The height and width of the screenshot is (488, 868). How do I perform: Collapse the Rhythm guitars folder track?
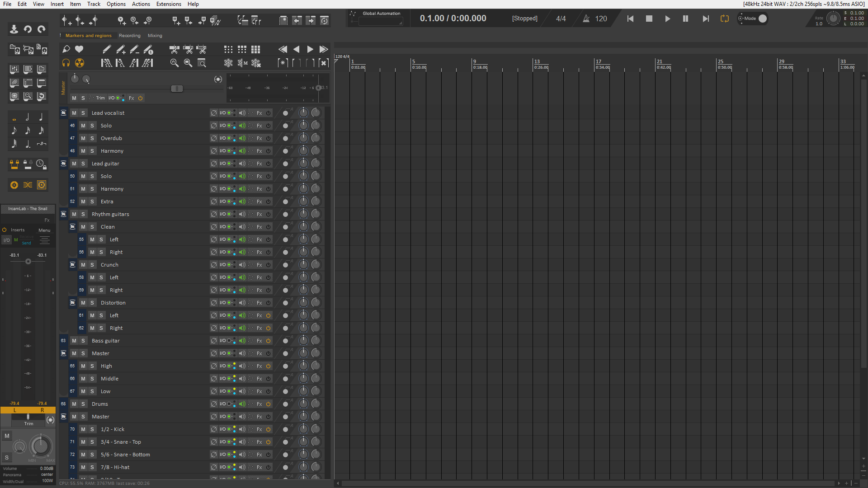[63, 214]
